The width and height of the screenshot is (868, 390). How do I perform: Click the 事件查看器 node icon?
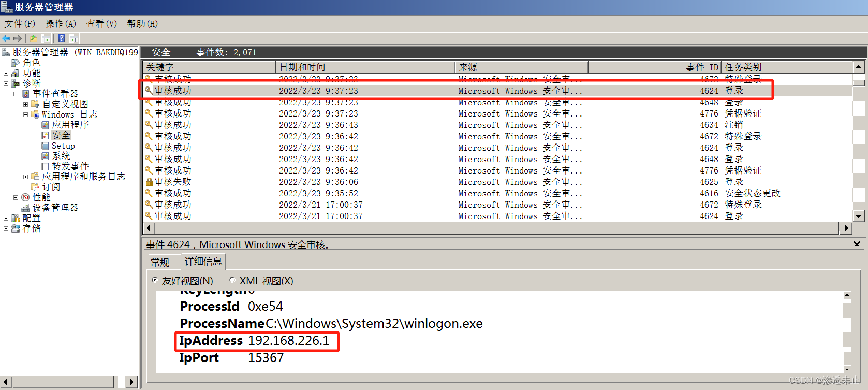[x=25, y=94]
